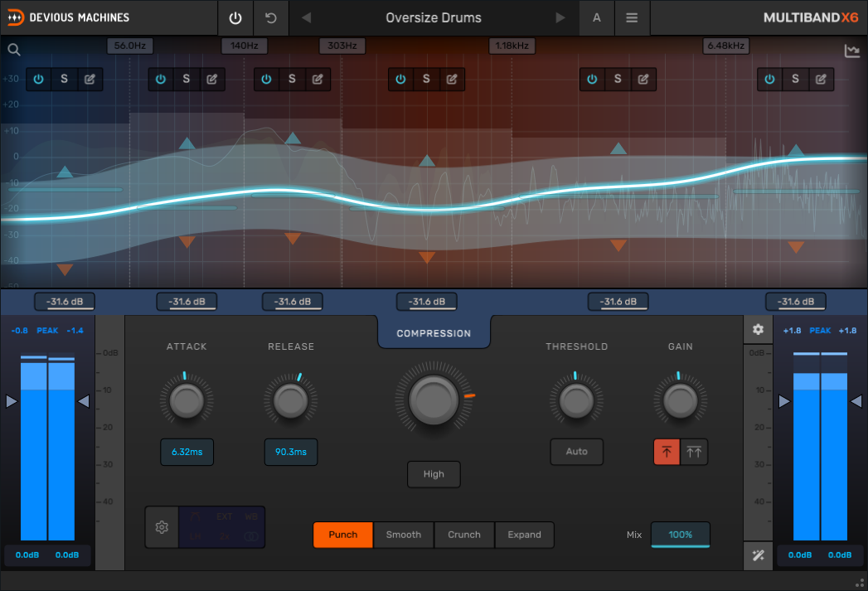Edit the first band with pencil icon
The image size is (868, 591).
(x=90, y=80)
